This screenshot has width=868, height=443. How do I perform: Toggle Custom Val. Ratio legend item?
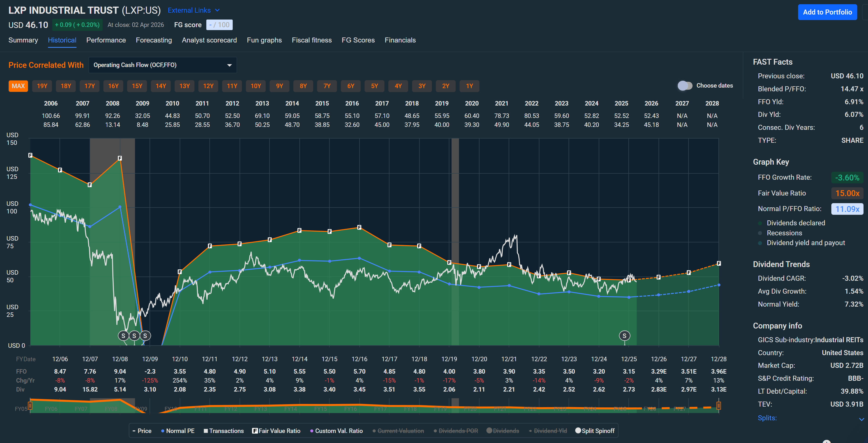click(x=336, y=431)
